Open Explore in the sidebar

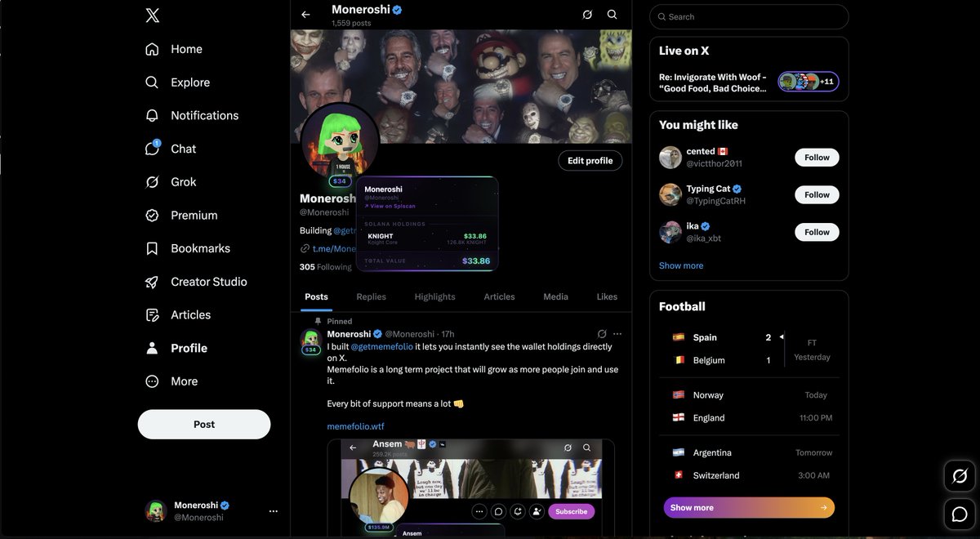pyautogui.click(x=177, y=82)
